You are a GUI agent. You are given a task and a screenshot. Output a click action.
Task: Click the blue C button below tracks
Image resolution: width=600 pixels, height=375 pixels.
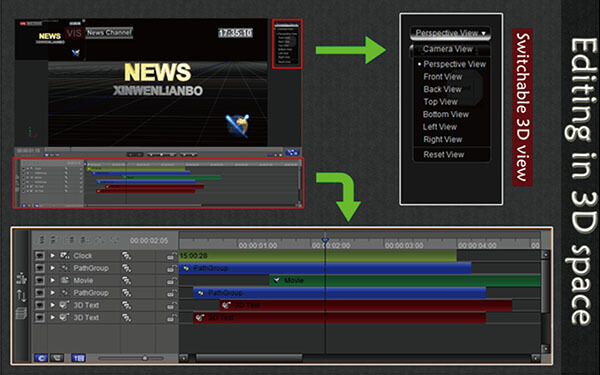point(41,358)
